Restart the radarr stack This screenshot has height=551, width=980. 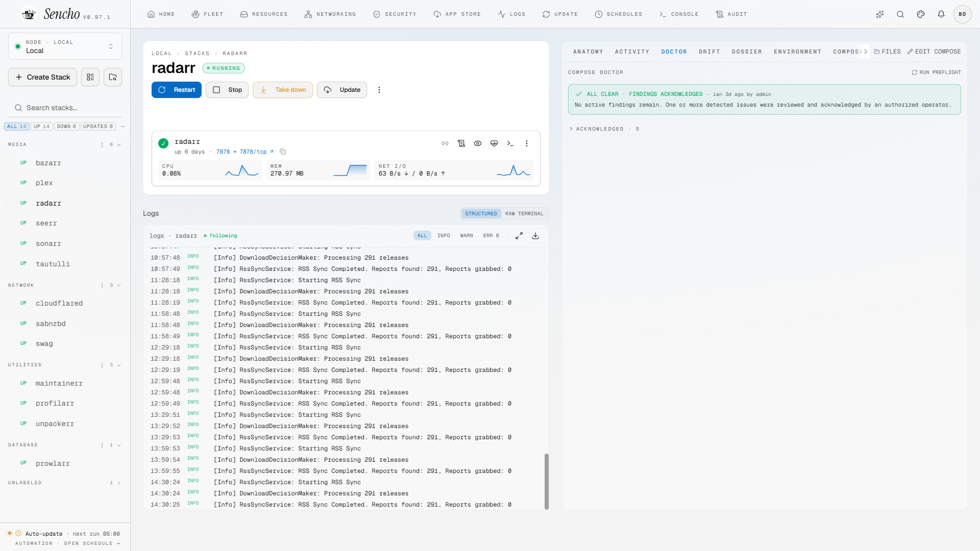177,90
